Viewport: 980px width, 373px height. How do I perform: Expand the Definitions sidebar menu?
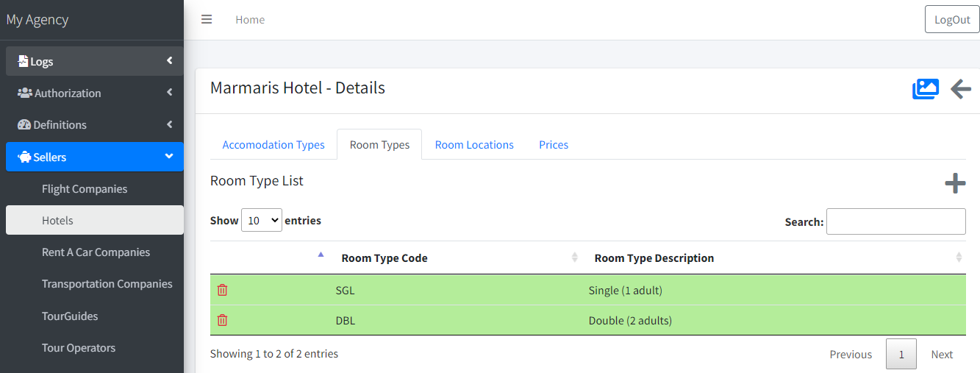click(94, 124)
